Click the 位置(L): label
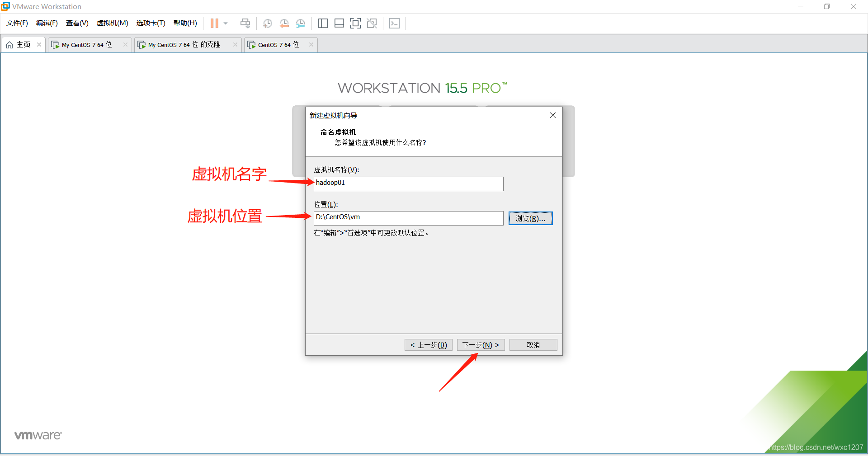The width and height of the screenshot is (868, 456). [326, 204]
